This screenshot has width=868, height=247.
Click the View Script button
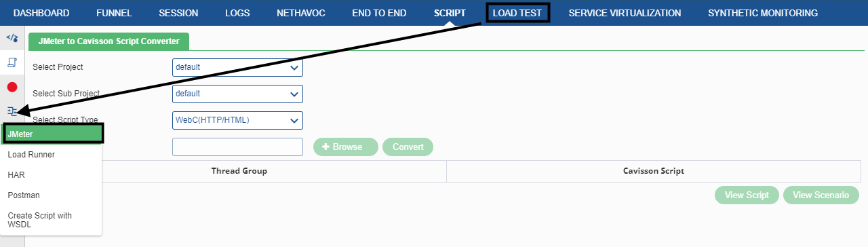747,195
